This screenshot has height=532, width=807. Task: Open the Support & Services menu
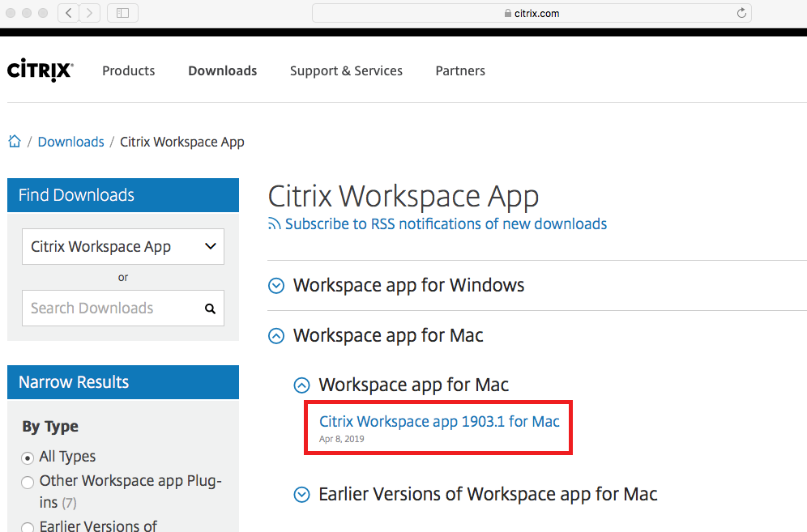(x=346, y=70)
